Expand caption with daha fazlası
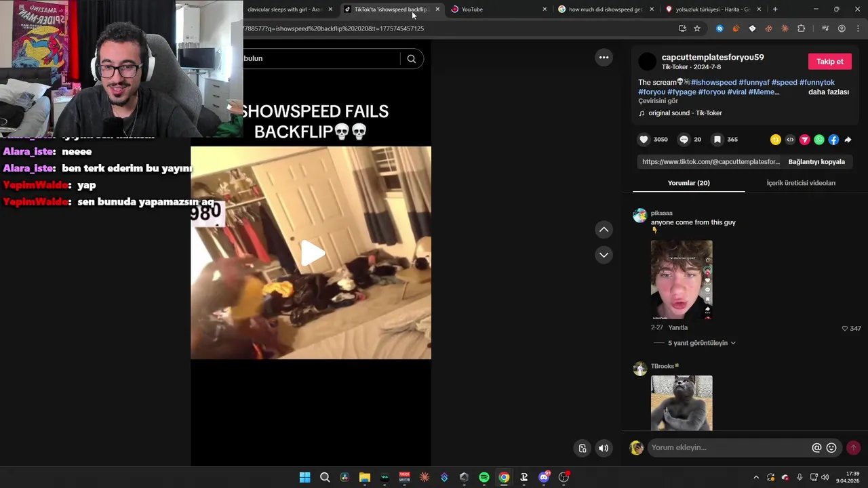 [x=829, y=92]
